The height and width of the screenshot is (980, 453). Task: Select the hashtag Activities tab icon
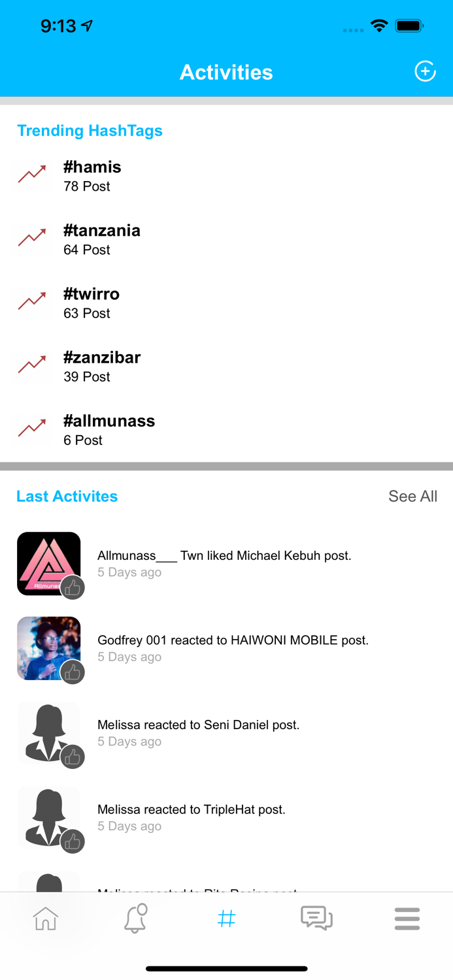[x=226, y=919]
